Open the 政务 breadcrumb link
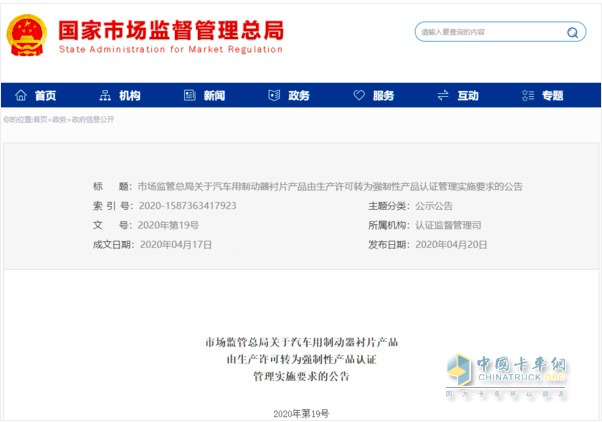Screen dimensions: 602x422 click(x=59, y=119)
